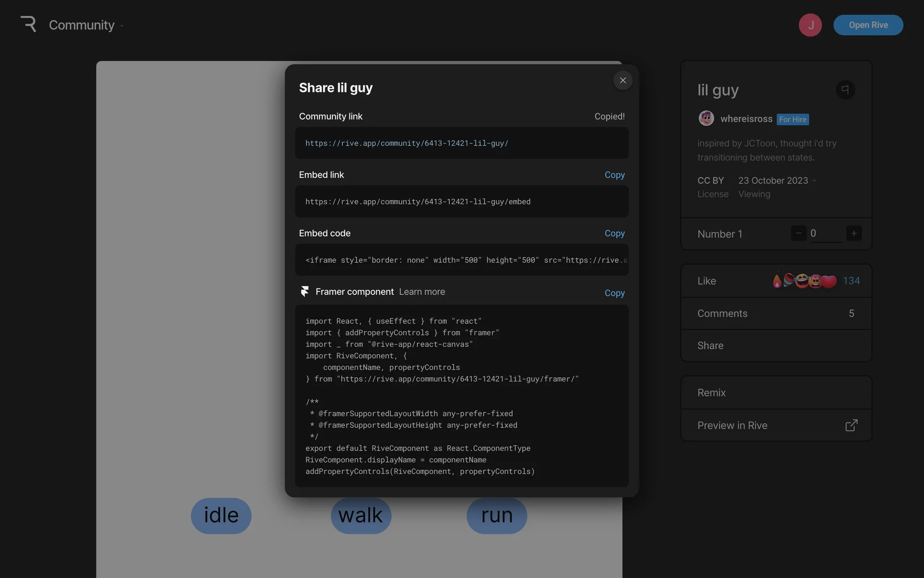Click the whereisross author avatar

tap(706, 118)
